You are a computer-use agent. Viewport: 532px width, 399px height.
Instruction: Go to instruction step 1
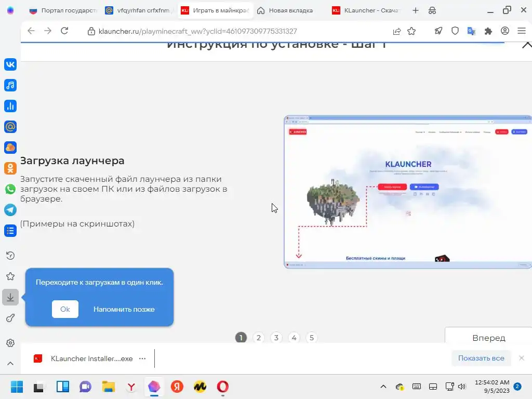(241, 338)
